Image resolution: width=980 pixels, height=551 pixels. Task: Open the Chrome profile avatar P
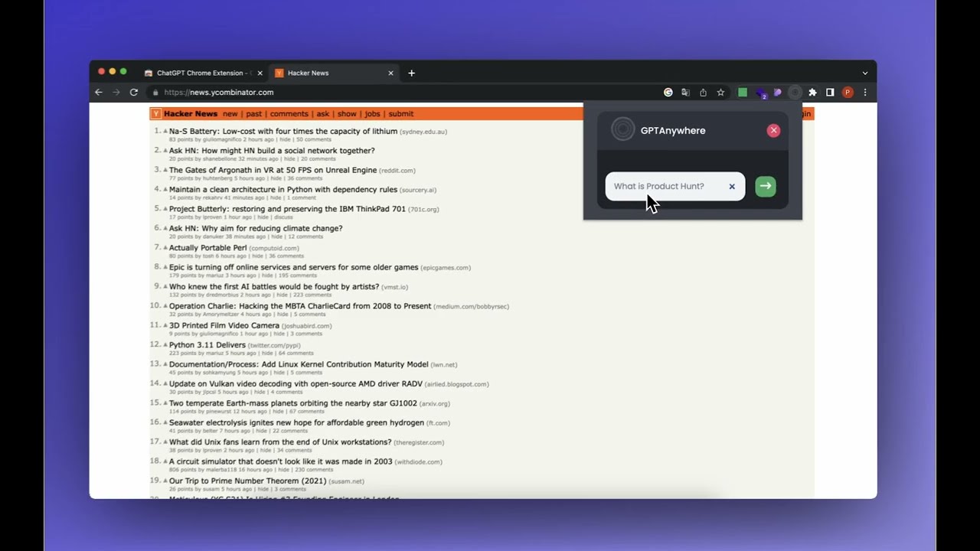(x=848, y=93)
